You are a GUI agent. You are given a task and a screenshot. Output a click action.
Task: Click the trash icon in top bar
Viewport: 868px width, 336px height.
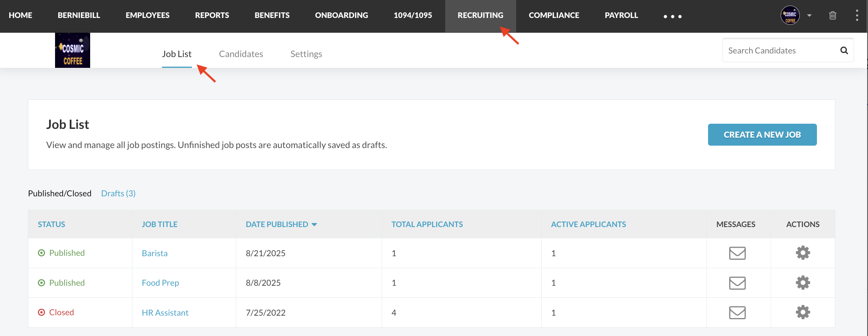[832, 16]
